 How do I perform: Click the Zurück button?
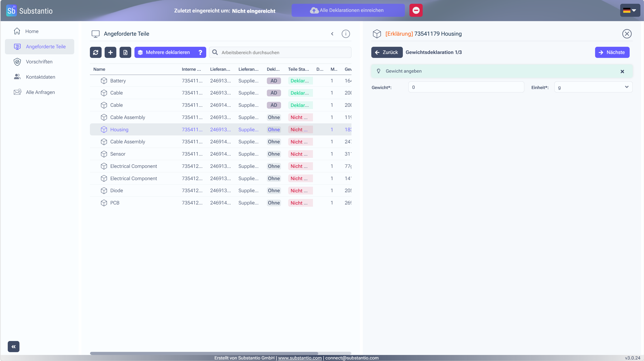click(387, 52)
